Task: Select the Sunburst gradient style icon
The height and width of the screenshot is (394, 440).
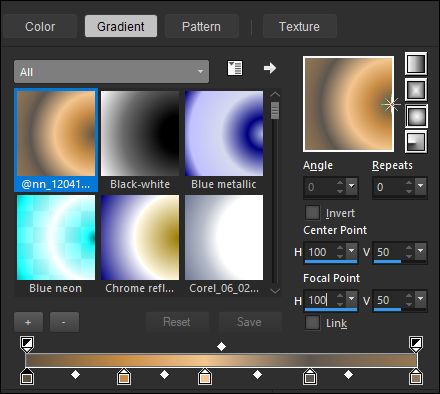Action: pyautogui.click(x=416, y=115)
